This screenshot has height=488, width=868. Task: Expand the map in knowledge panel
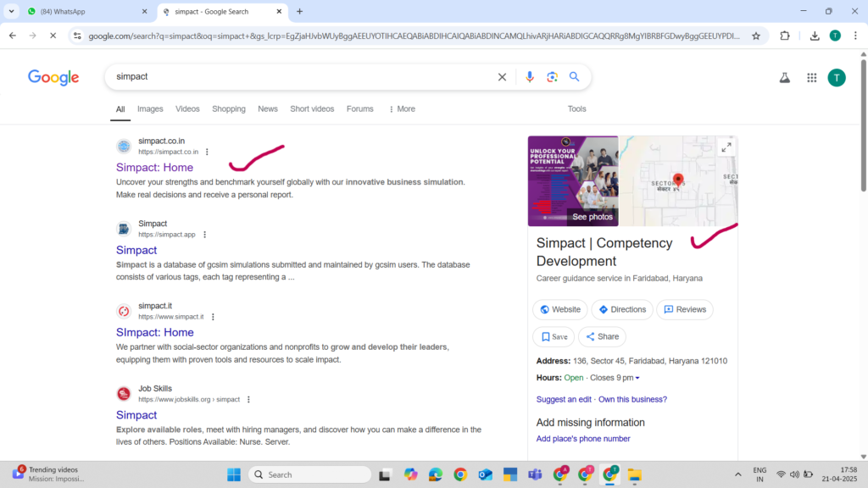tap(726, 147)
